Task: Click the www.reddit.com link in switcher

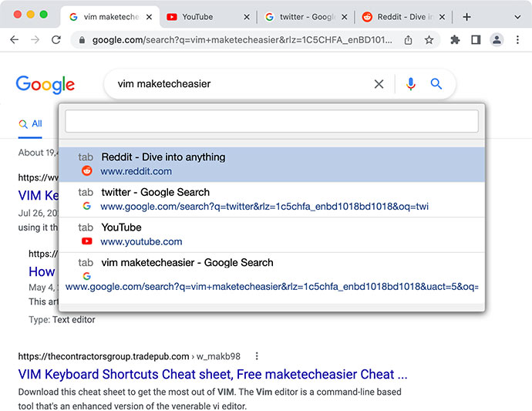Action: [x=136, y=171]
